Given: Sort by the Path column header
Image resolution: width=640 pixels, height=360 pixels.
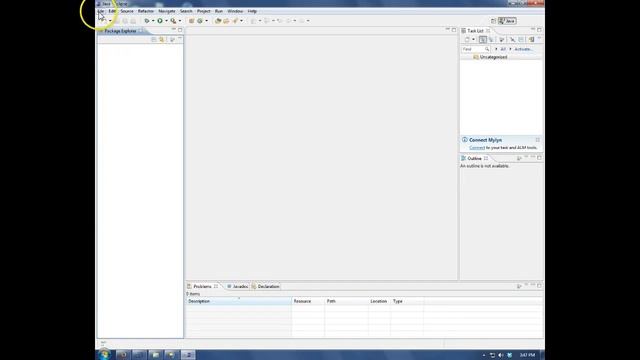Looking at the screenshot, I should (347, 301).
